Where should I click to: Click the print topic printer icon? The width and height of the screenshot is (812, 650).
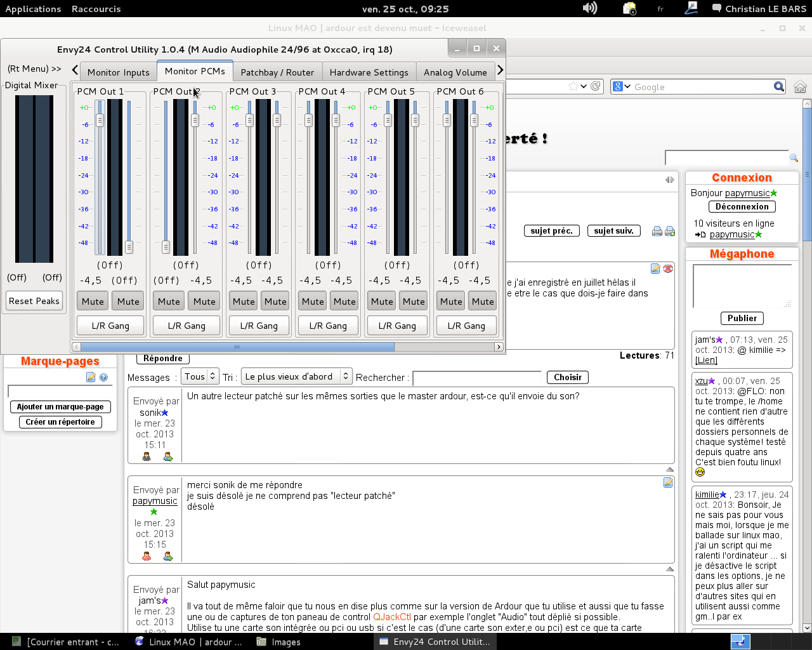[657, 231]
